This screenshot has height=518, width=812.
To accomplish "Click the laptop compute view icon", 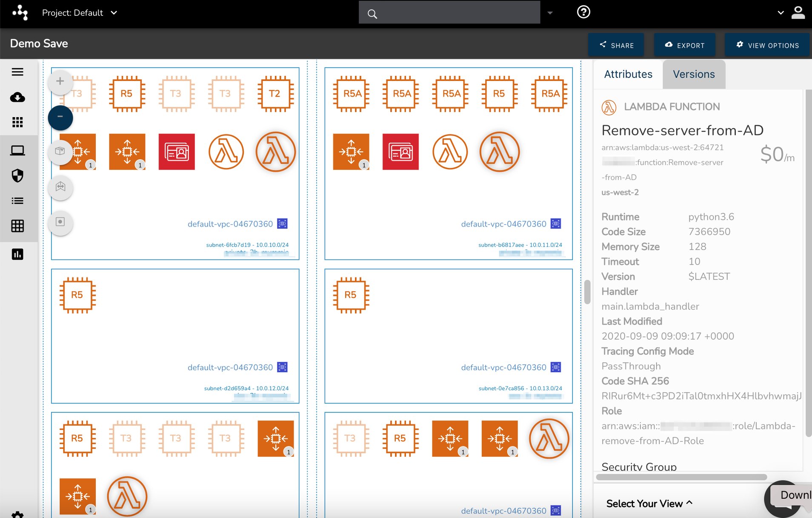I will click(17, 150).
